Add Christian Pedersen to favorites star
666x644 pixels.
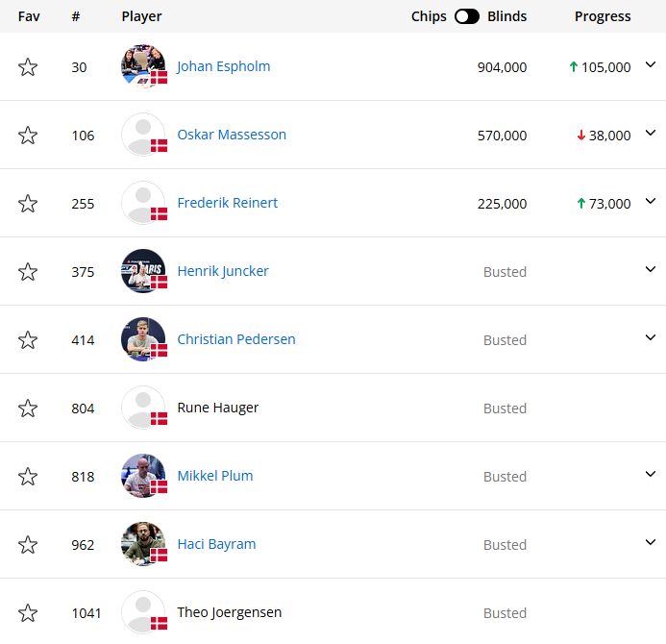pyautogui.click(x=28, y=340)
